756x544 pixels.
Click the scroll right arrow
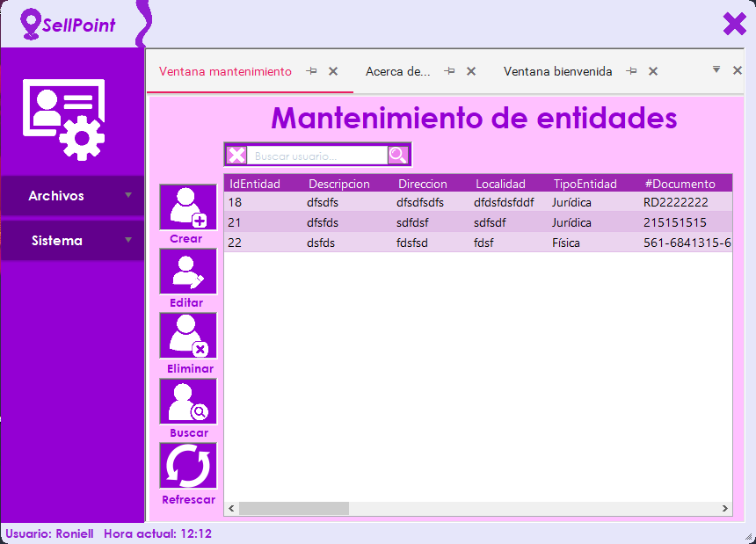pos(724,508)
